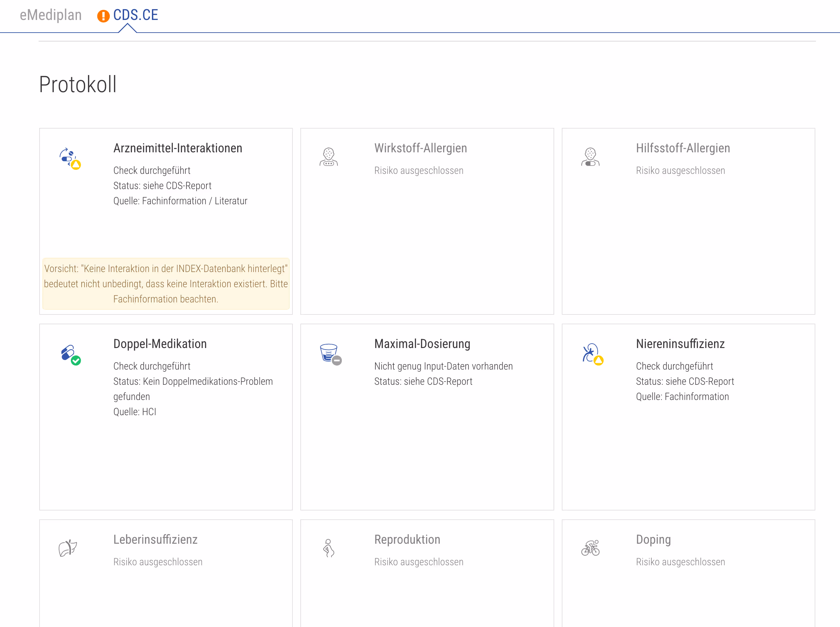Click 'Check durchgeführt' under Arzneimittel-Interaktionen

(x=152, y=171)
